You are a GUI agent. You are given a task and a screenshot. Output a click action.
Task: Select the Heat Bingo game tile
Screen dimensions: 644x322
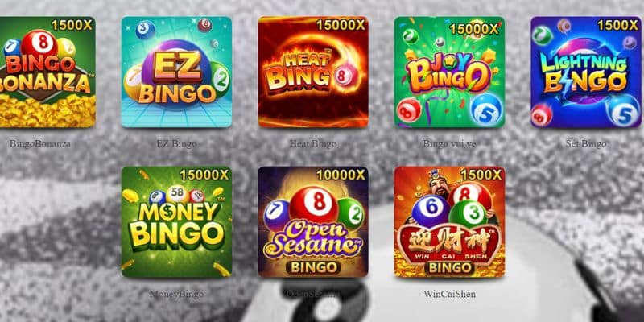(313, 72)
